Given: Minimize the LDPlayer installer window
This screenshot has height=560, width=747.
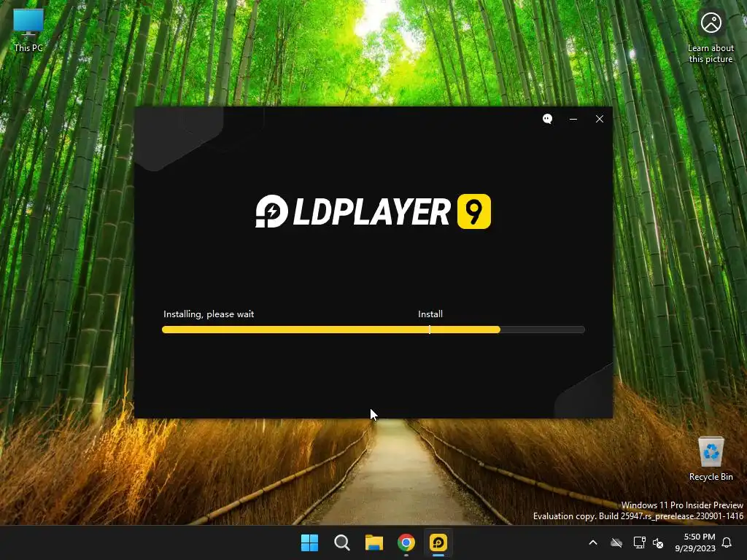Looking at the screenshot, I should click(x=573, y=119).
